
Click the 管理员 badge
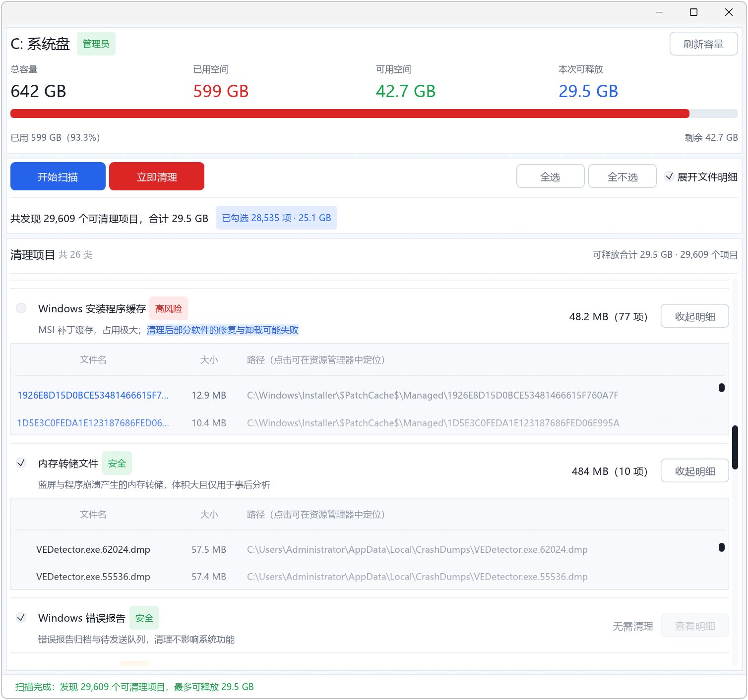point(96,44)
